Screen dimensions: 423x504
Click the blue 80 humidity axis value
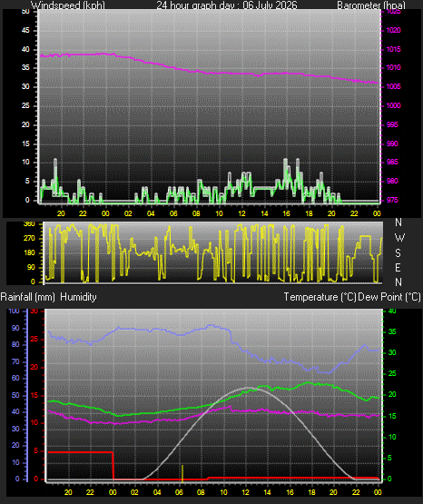point(15,344)
